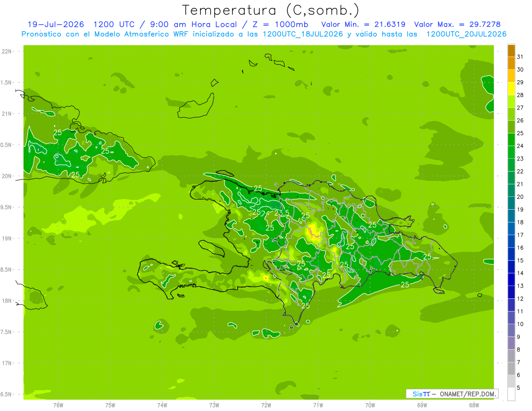Screen dimensions: 532x411
Task: Click the '75W' longitude axis label
Action: [x=110, y=405]
